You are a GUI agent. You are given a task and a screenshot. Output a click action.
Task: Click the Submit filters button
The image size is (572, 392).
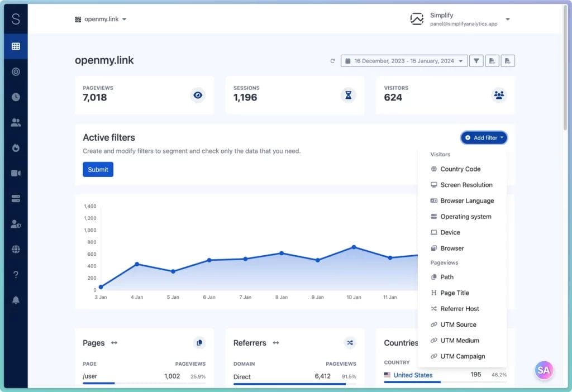click(x=98, y=169)
